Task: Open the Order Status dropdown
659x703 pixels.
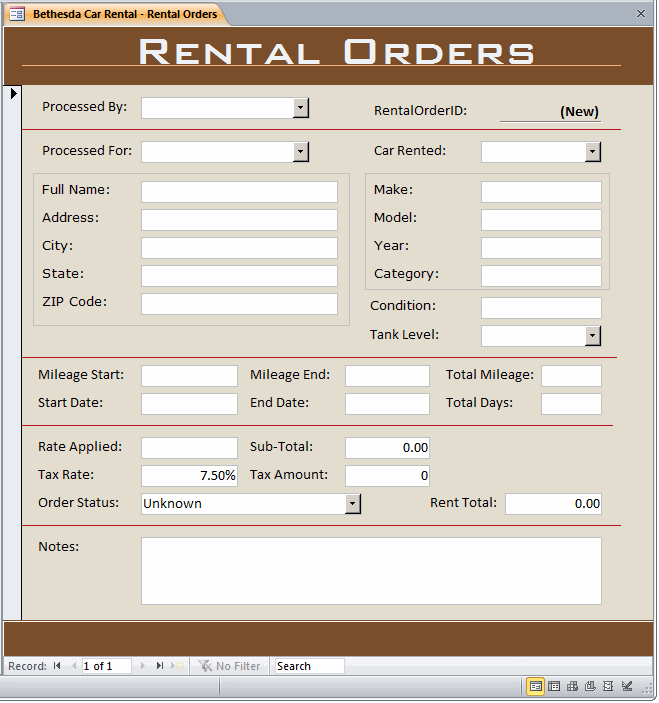Action: pos(353,504)
